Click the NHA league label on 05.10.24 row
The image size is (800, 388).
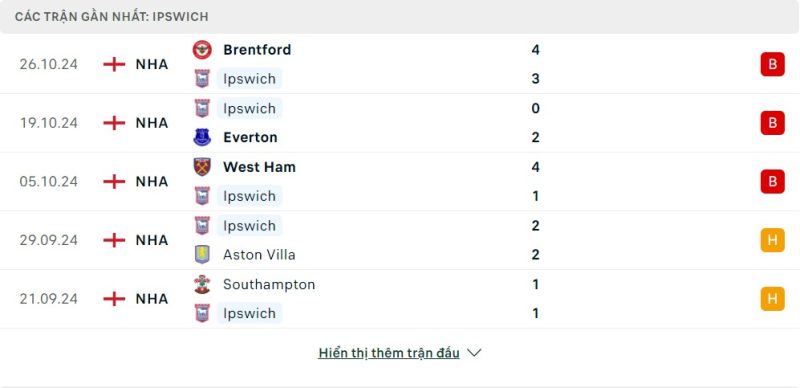click(x=152, y=182)
